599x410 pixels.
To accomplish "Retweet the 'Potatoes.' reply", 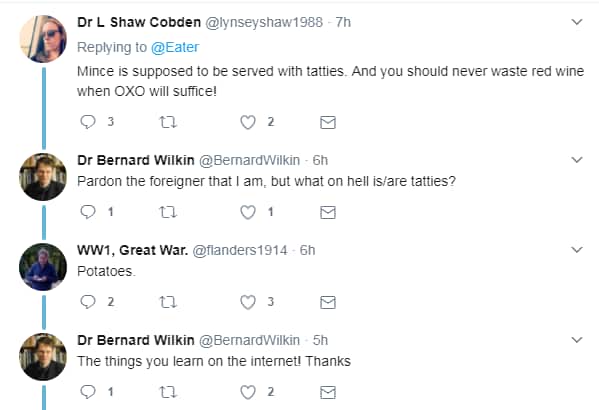I will pos(168,302).
